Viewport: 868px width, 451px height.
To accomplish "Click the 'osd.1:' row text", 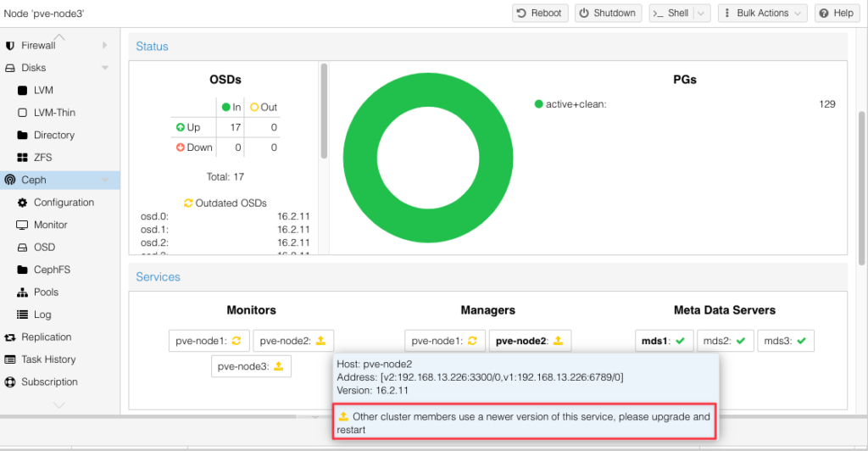I will [x=154, y=230].
